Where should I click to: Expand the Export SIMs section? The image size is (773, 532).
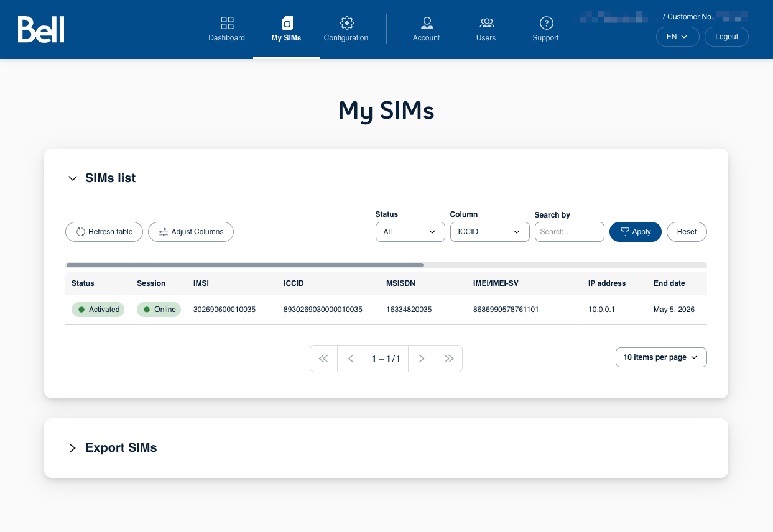[x=72, y=447]
